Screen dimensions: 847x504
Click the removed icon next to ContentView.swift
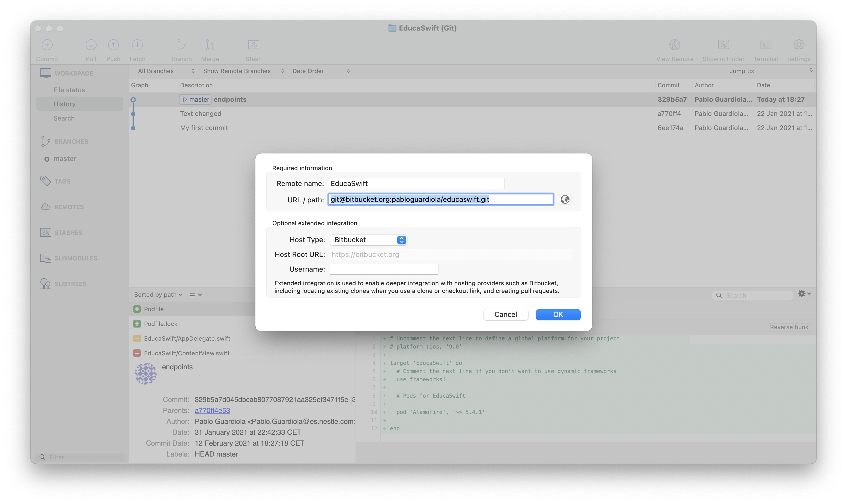pyautogui.click(x=137, y=353)
